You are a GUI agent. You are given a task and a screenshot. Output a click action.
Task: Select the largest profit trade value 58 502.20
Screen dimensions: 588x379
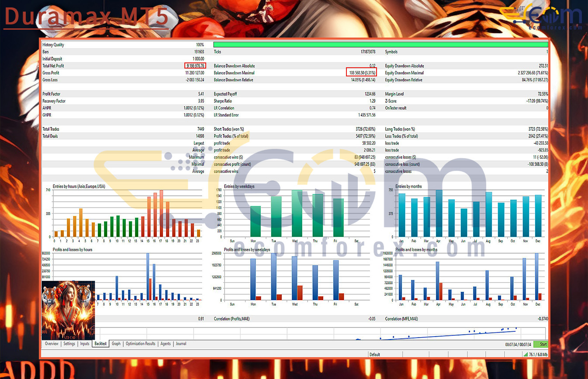coord(369,143)
